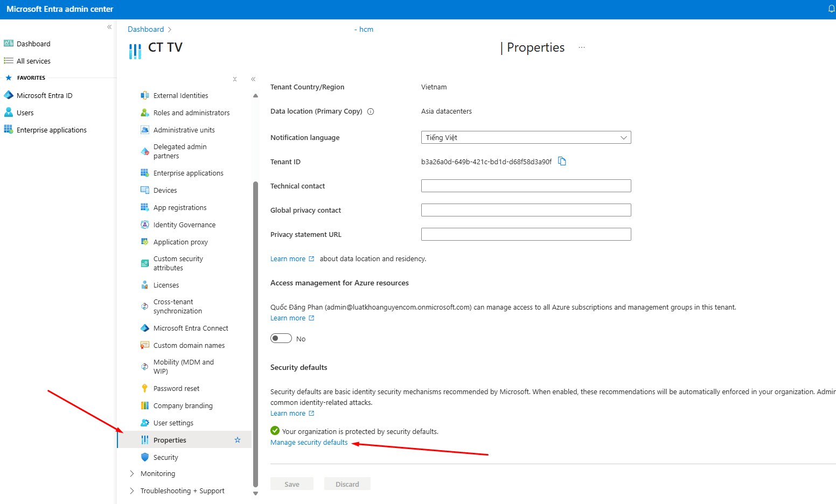Viewport: 836px width, 504px height.
Task: Click the Technical contact input field
Action: click(526, 186)
